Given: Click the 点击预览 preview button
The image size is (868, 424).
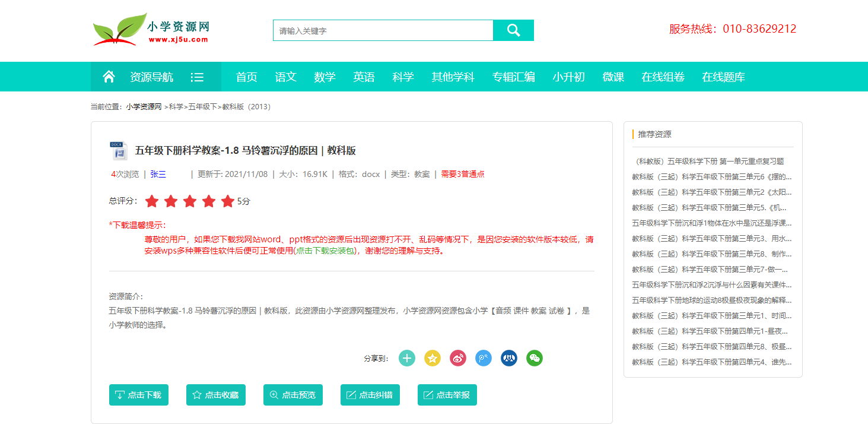Looking at the screenshot, I should (293, 395).
